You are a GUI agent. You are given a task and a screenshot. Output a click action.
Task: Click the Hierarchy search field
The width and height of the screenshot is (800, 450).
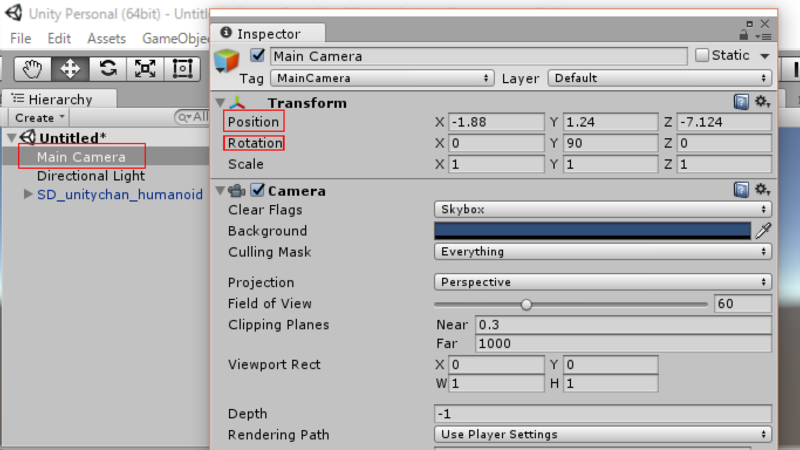[192, 117]
